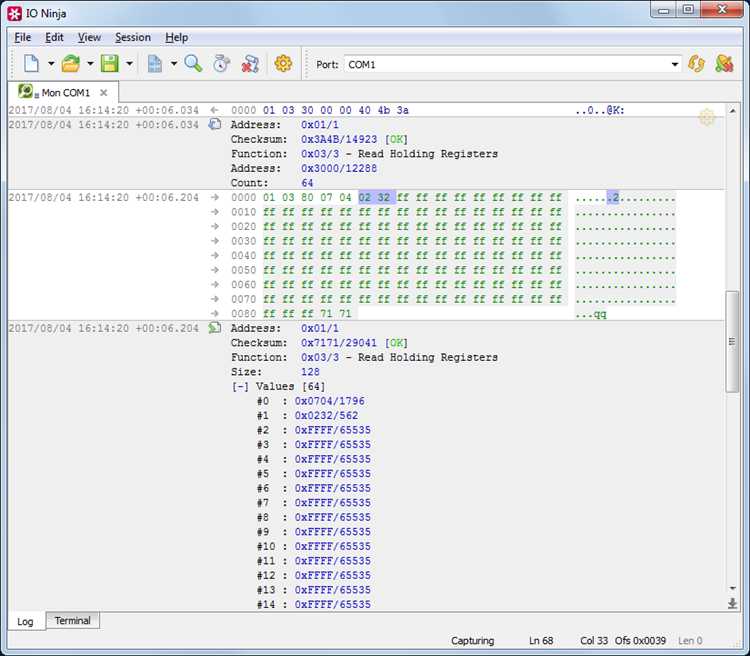Viewport: 750px width, 656px height.
Task: Click the IO Ninja app icon in title bar
Action: 15,13
